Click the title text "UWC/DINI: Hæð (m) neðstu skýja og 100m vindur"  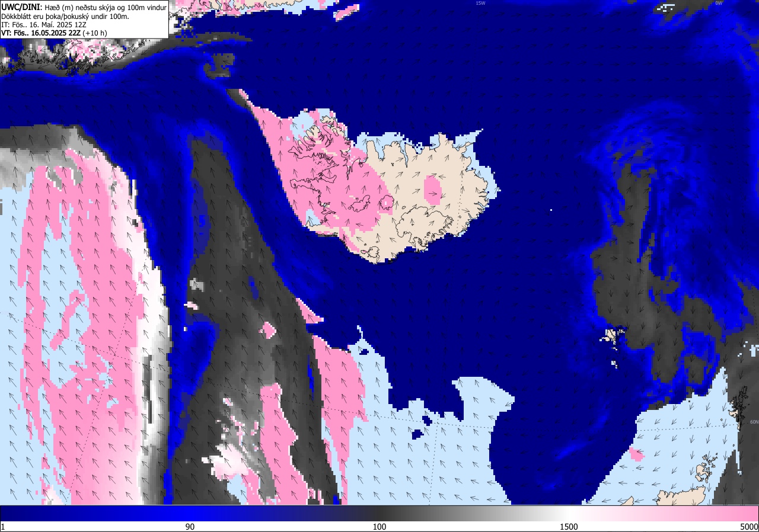(84, 7)
